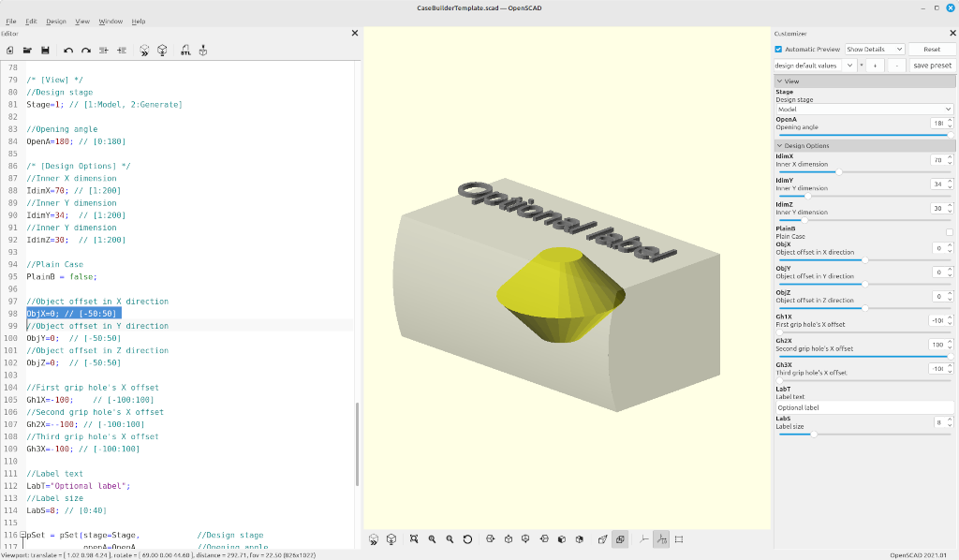Image resolution: width=959 pixels, height=560 pixels.
Task: Toggle Show Edges in viewport toolbar
Action: 679,539
